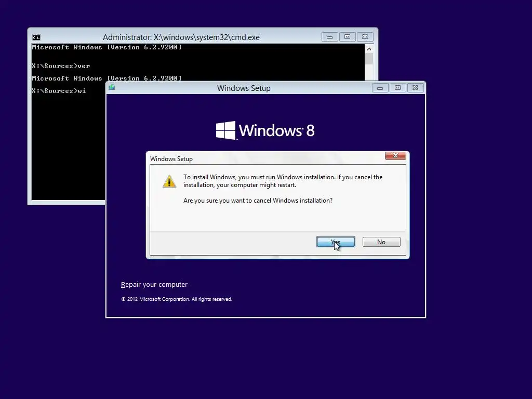Choose No to keep installing Windows

(381, 242)
